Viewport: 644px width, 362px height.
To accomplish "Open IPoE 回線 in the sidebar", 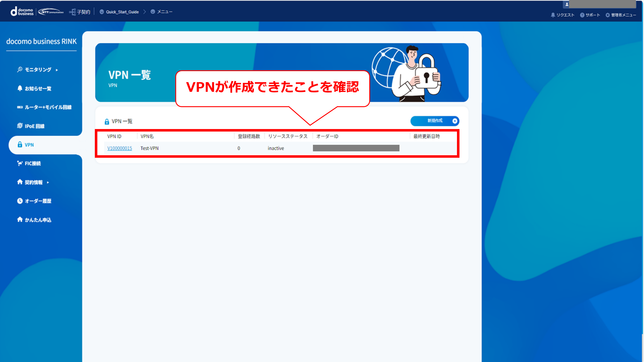I will 35,126.
